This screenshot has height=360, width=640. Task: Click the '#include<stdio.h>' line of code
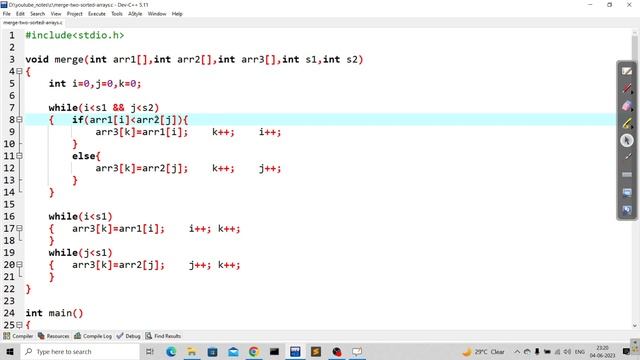point(75,36)
